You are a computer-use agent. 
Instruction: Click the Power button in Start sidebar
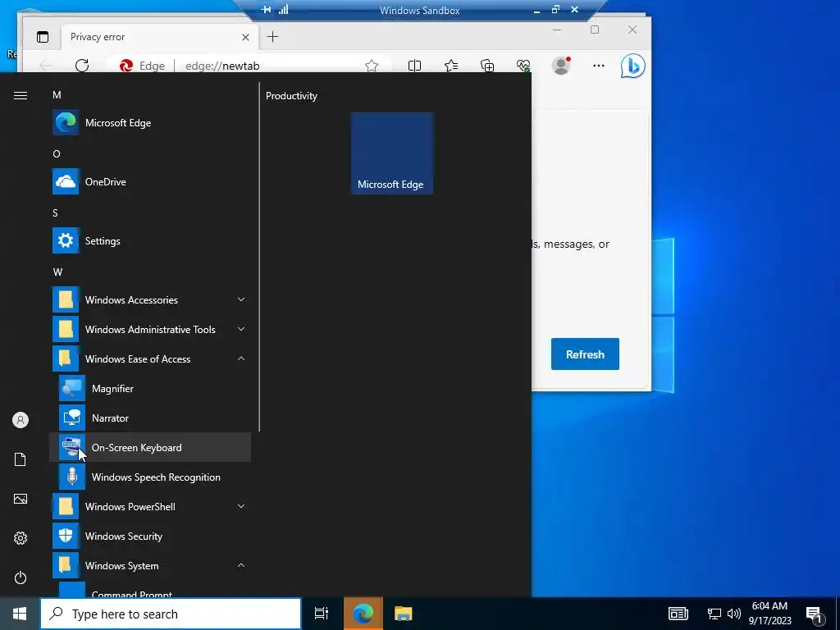click(21, 577)
